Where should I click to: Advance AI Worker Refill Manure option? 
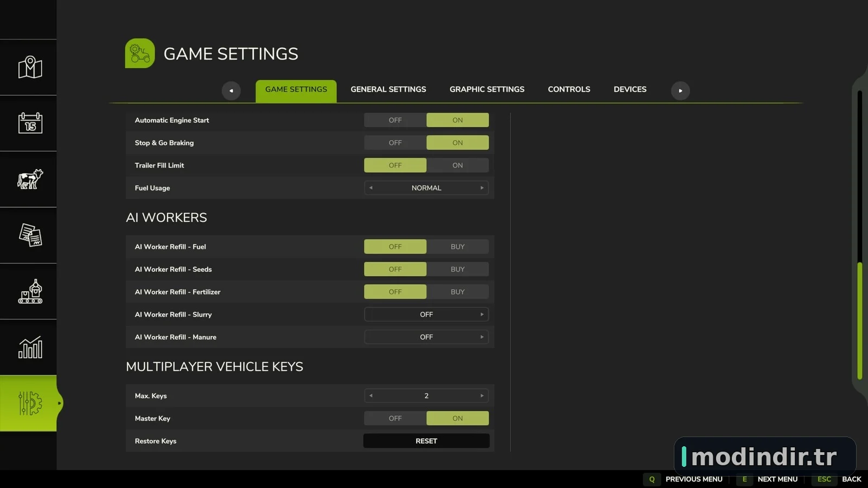coord(482,337)
